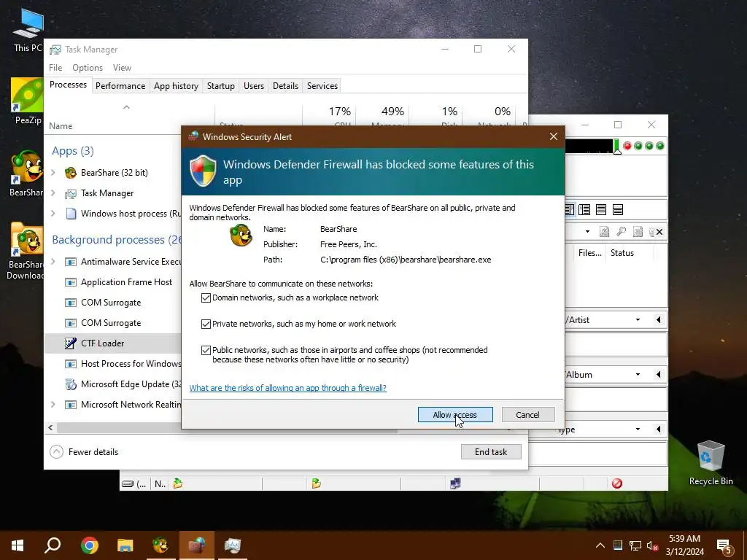Select third layout view icon in BearShare
Image resolution: width=747 pixels, height=560 pixels.
[601, 209]
